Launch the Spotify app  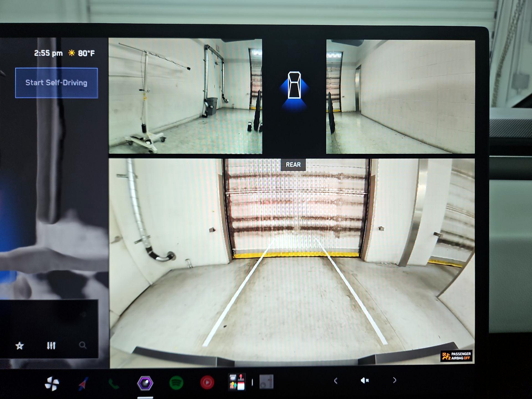tap(176, 383)
